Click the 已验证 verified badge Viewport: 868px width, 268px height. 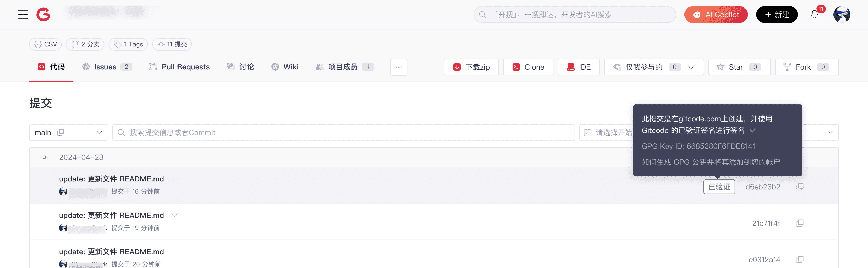[x=719, y=187]
